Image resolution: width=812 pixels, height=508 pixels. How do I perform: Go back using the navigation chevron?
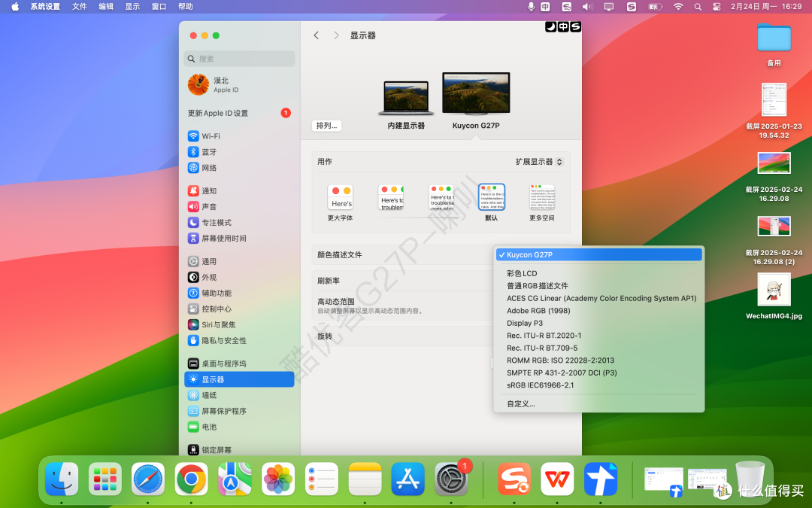[316, 35]
